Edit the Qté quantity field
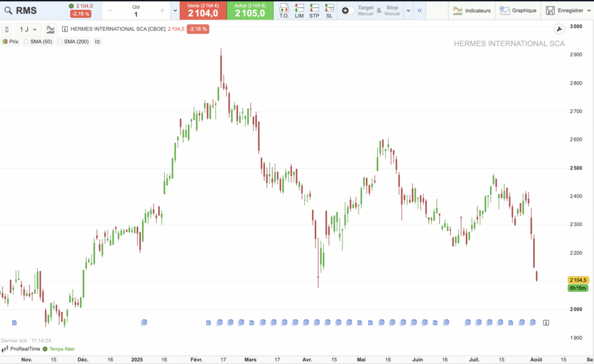The image size is (594, 364). (x=136, y=14)
